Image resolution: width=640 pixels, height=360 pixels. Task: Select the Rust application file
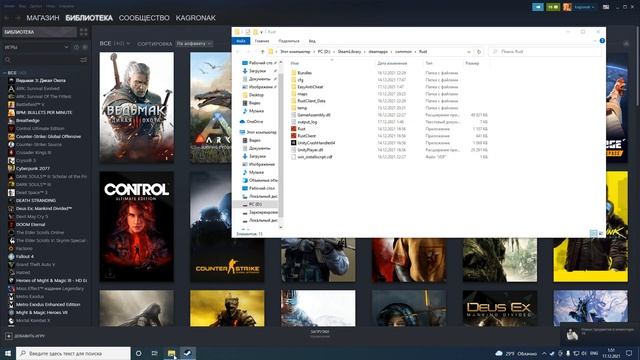pos(301,129)
